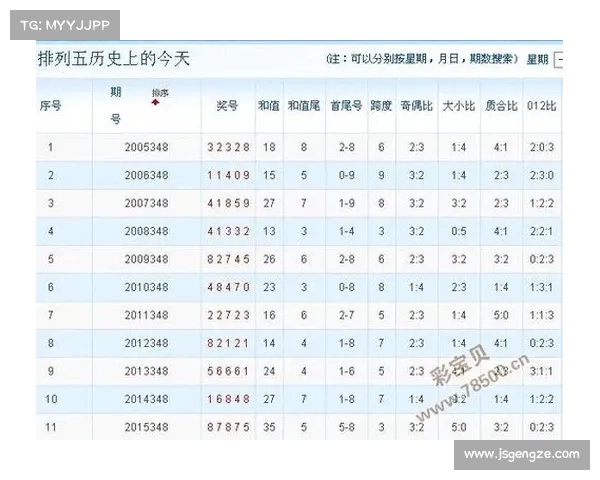Click 大小比 value 5:0 in row 2015348
The image size is (600, 480).
click(x=458, y=427)
